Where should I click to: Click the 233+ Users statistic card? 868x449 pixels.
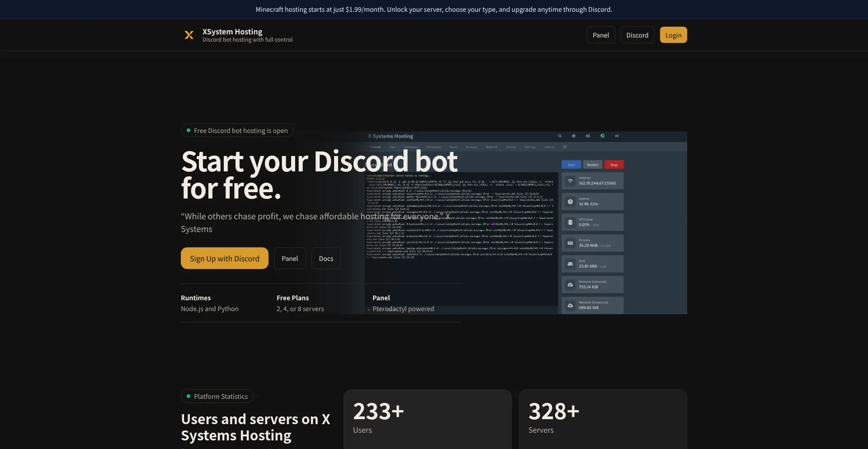428,419
